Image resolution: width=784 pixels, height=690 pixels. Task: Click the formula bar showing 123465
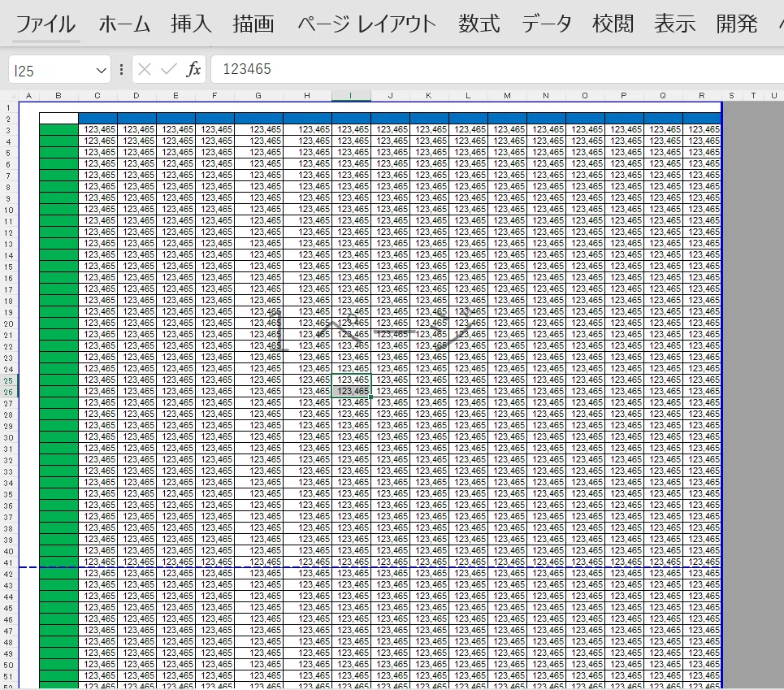(x=497, y=69)
